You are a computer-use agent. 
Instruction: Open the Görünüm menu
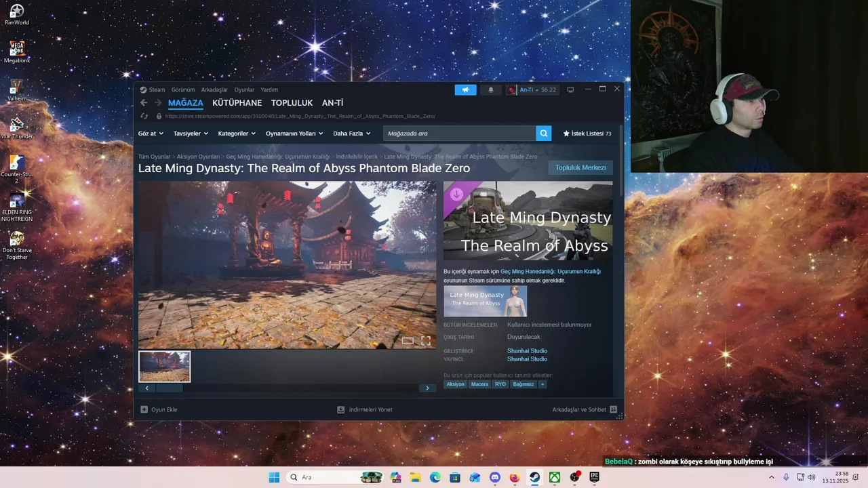pos(183,89)
